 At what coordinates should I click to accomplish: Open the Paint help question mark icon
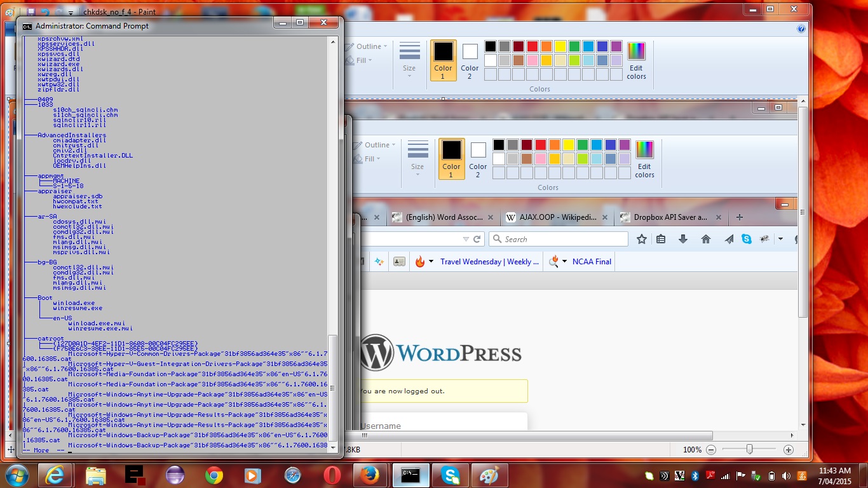[x=801, y=29]
